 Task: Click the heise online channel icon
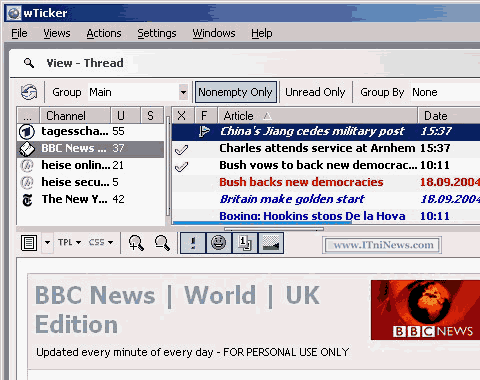[x=27, y=165]
